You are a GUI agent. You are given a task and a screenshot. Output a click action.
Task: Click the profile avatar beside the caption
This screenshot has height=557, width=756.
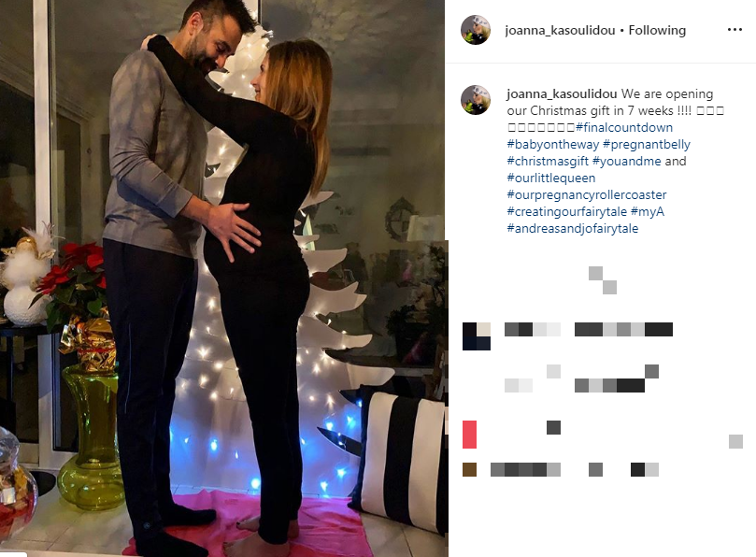pyautogui.click(x=476, y=100)
